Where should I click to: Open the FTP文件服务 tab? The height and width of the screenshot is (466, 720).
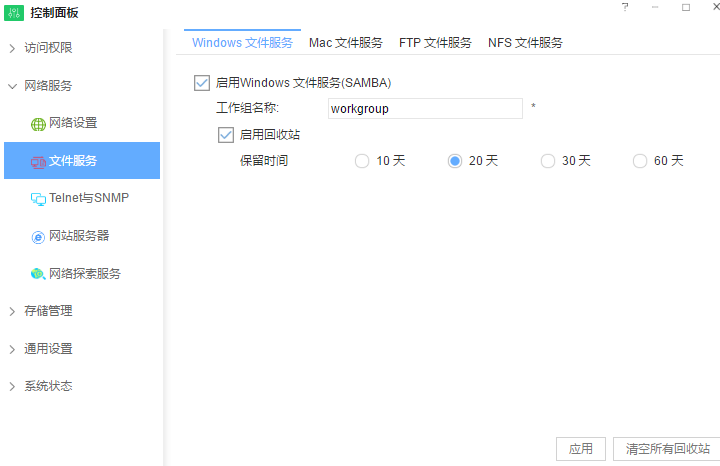[x=435, y=43]
